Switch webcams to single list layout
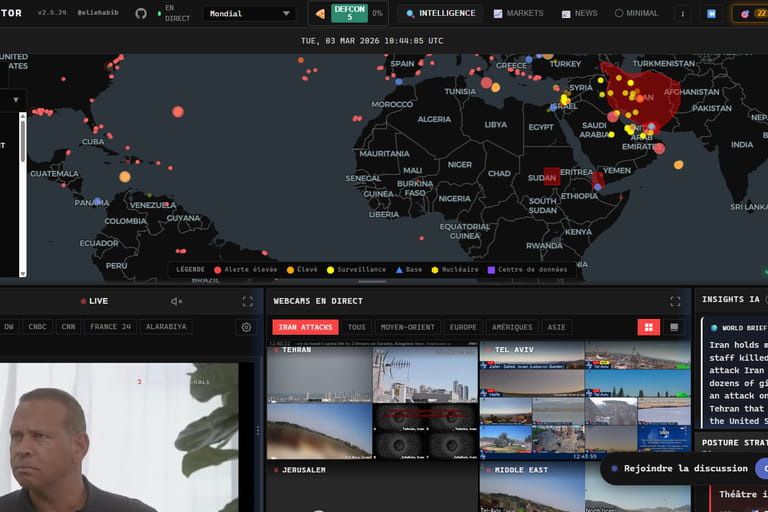 (674, 327)
